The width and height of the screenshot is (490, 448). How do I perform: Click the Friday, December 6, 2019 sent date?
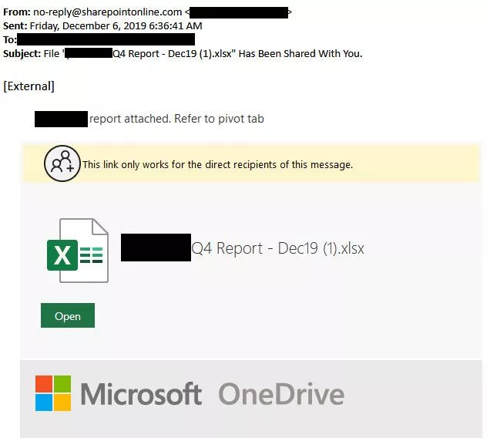[x=116, y=25]
